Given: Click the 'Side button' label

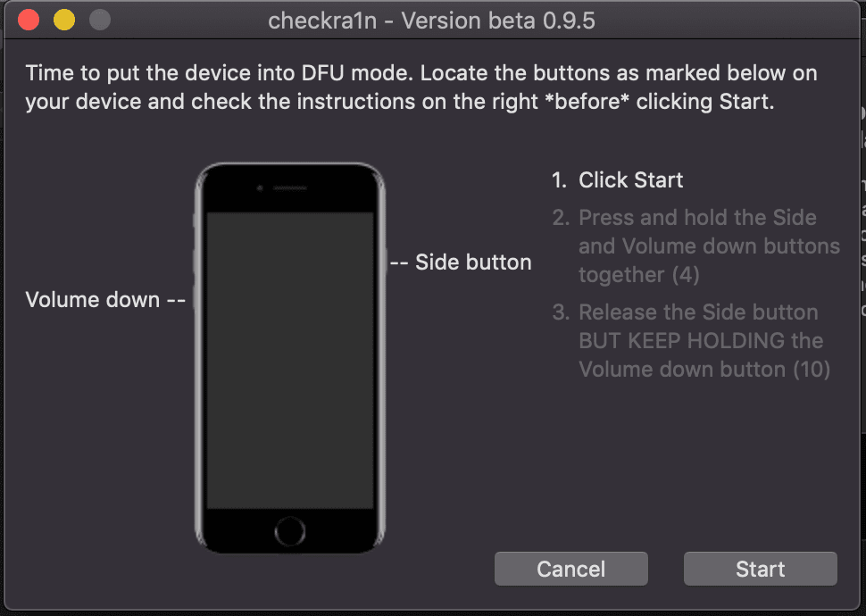Looking at the screenshot, I should [473, 262].
